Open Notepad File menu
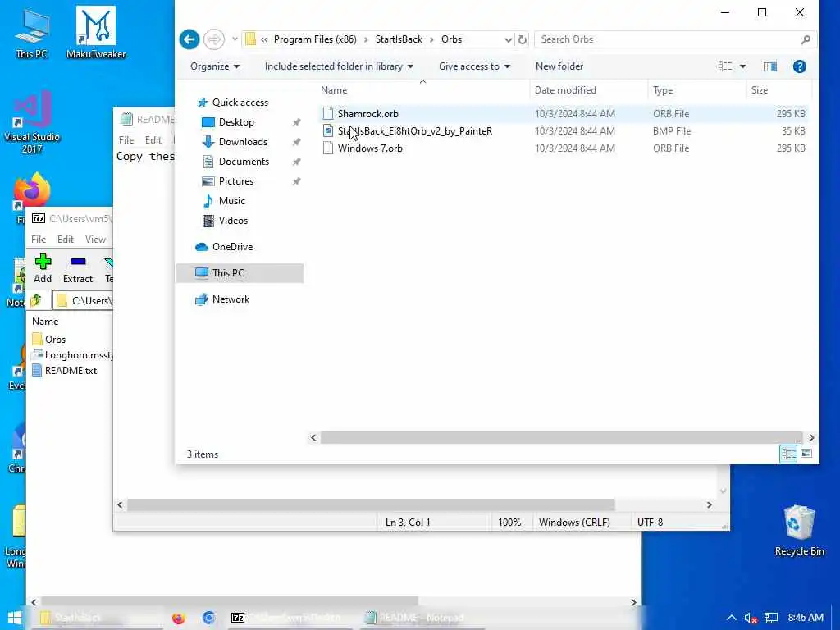The height and width of the screenshot is (630, 840). coord(126,139)
